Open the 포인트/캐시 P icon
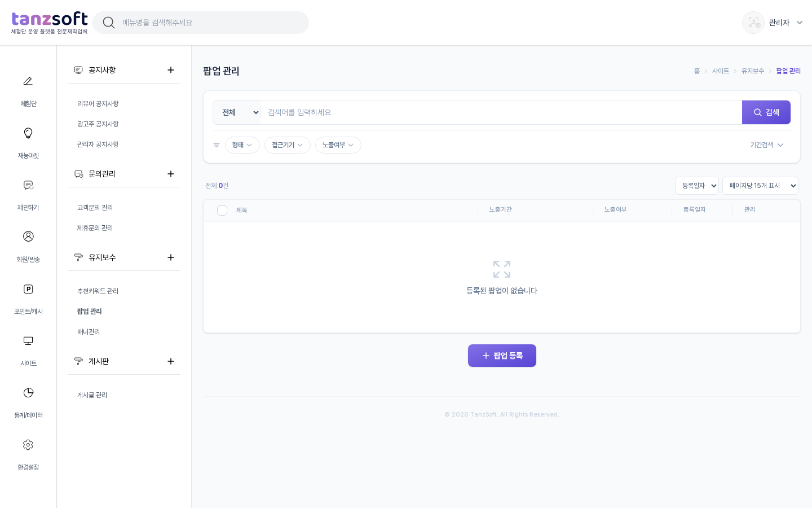Image resolution: width=812 pixels, height=508 pixels. tap(28, 289)
